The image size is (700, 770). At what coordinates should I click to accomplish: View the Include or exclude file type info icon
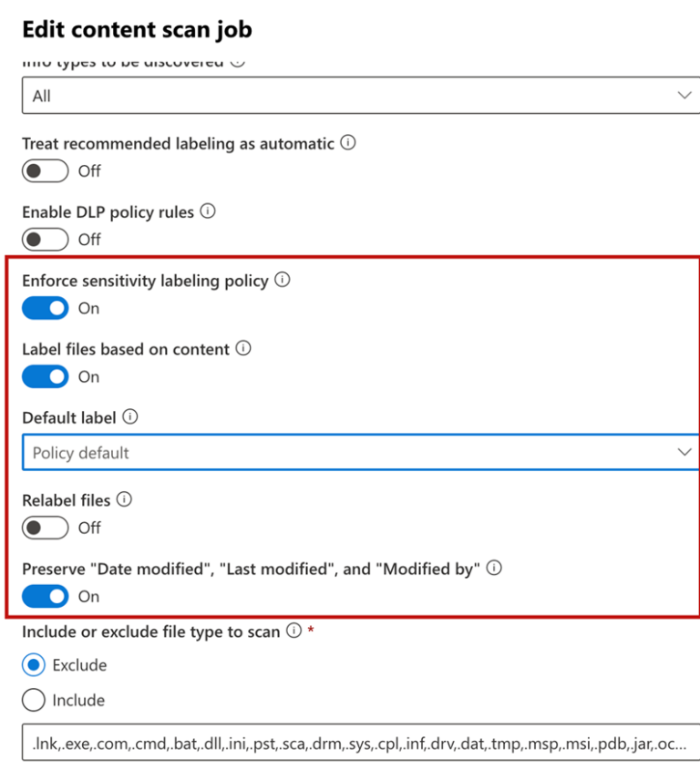coord(293,631)
